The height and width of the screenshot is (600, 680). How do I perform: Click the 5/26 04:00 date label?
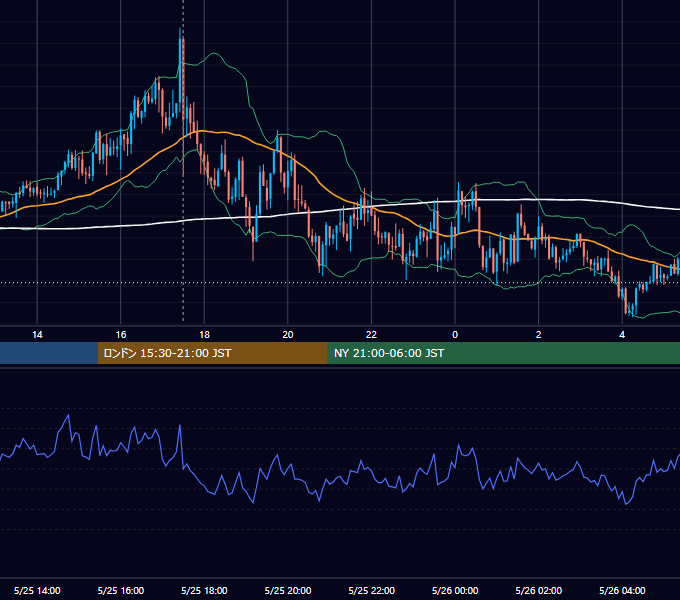point(622,590)
